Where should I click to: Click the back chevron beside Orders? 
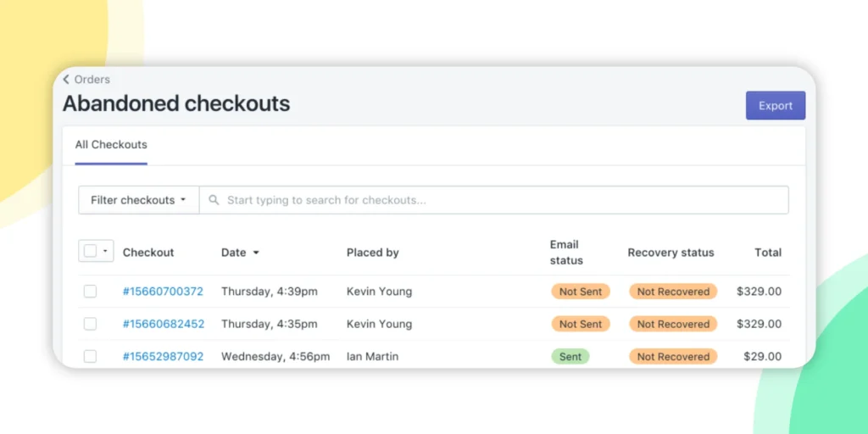point(66,80)
